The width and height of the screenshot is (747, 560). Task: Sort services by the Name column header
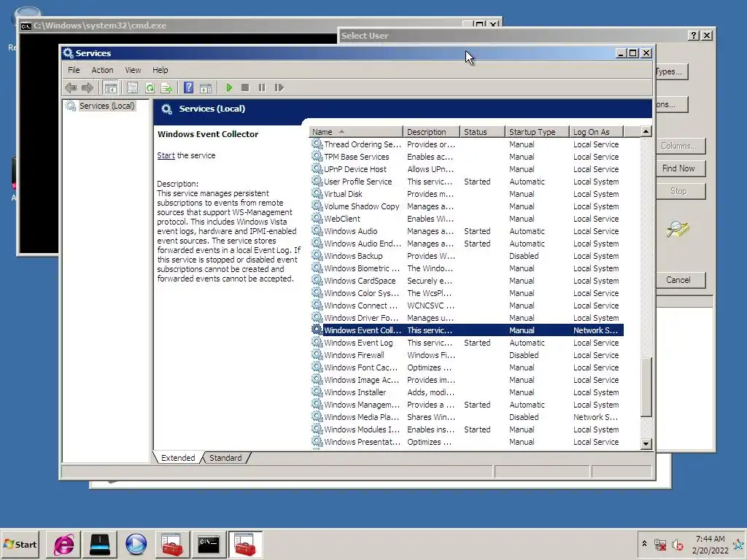(x=355, y=132)
